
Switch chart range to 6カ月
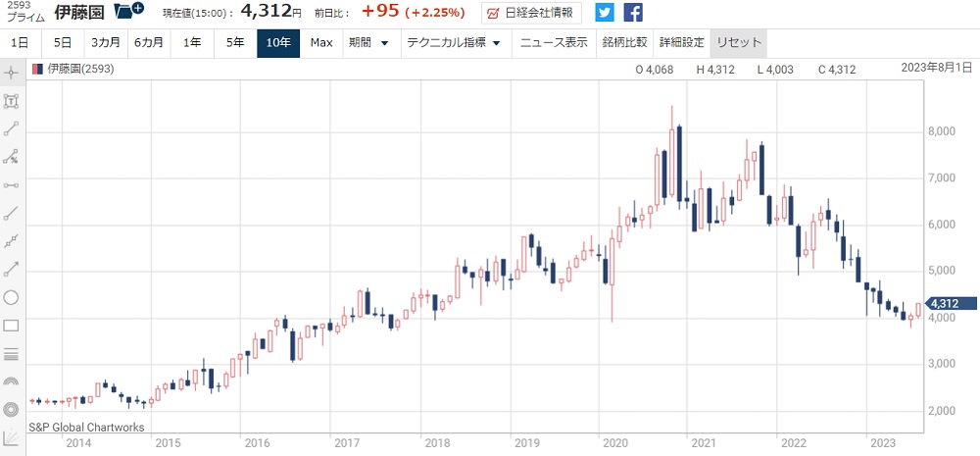tap(149, 42)
